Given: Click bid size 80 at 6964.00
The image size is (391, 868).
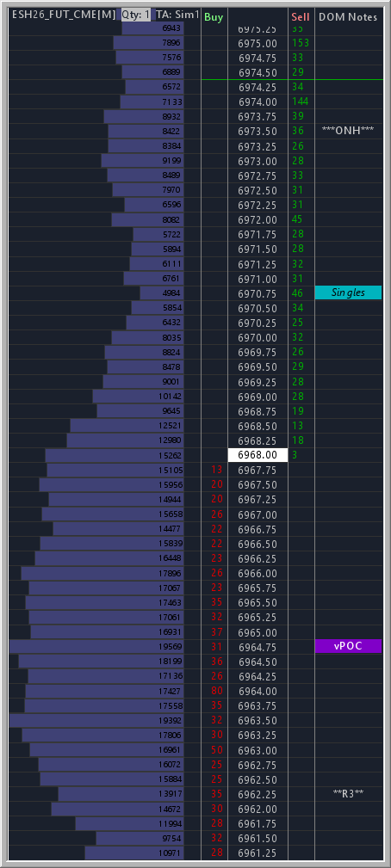Looking at the screenshot, I should pyautogui.click(x=216, y=691).
